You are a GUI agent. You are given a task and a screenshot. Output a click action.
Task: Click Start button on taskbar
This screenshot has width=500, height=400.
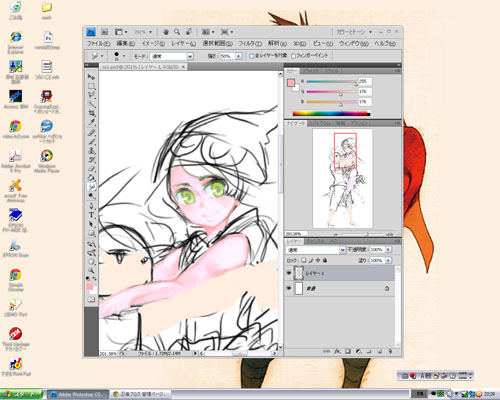point(21,394)
